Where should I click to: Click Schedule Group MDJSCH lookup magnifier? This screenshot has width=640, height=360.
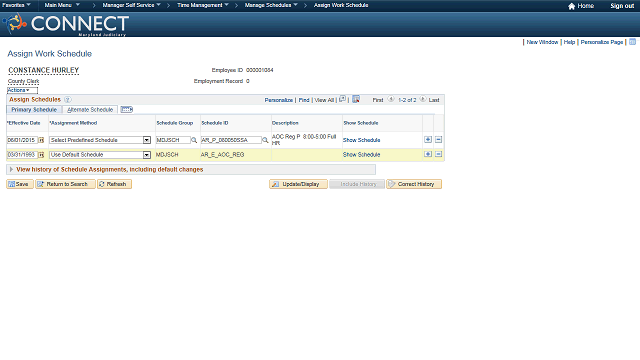(194, 140)
